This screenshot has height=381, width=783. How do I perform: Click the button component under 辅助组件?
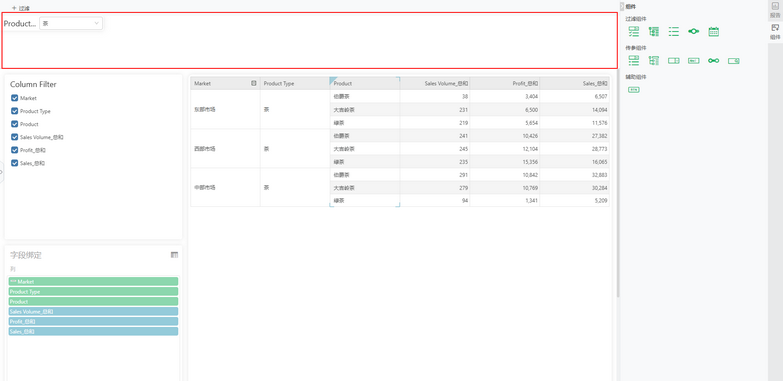coord(634,90)
